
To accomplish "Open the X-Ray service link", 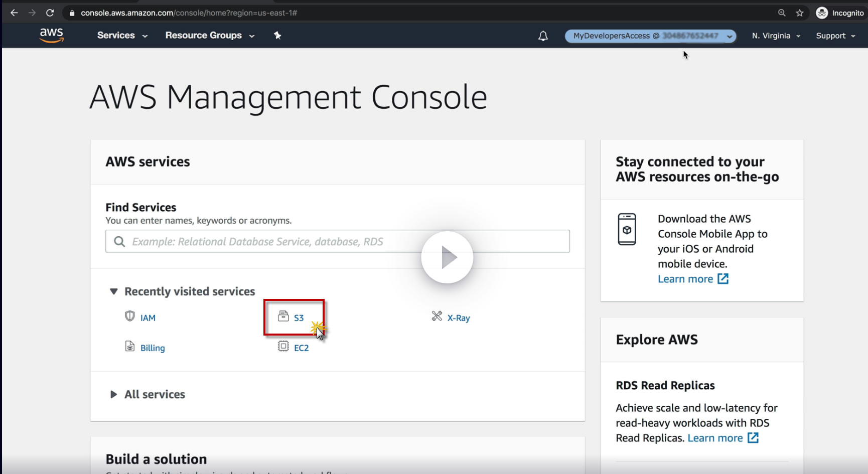I will point(459,318).
